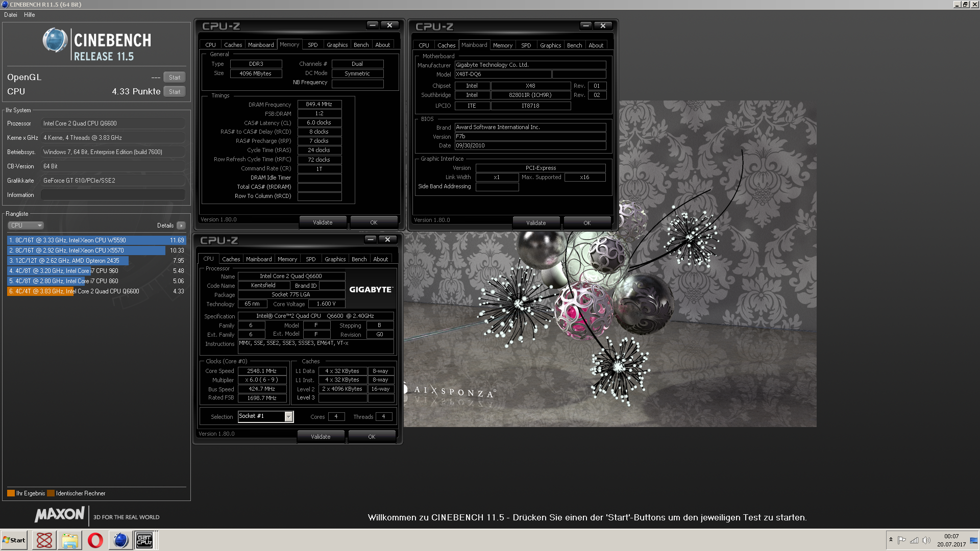Switch to the Cinebench taskbar icon
The height and width of the screenshot is (551, 980).
coord(121,540)
